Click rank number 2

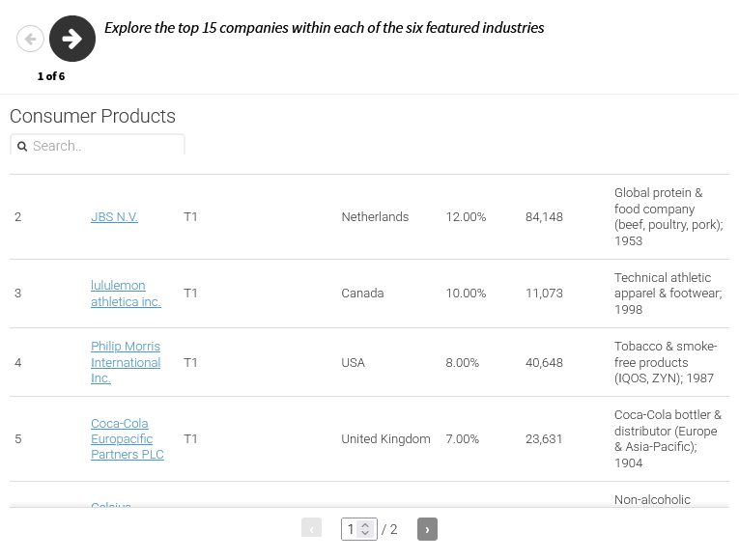pyautogui.click(x=18, y=217)
